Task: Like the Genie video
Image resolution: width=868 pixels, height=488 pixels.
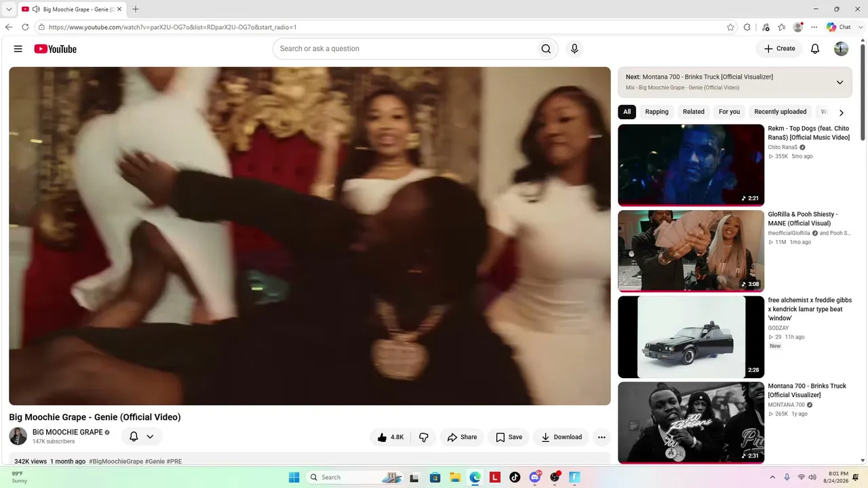Action: [x=391, y=437]
